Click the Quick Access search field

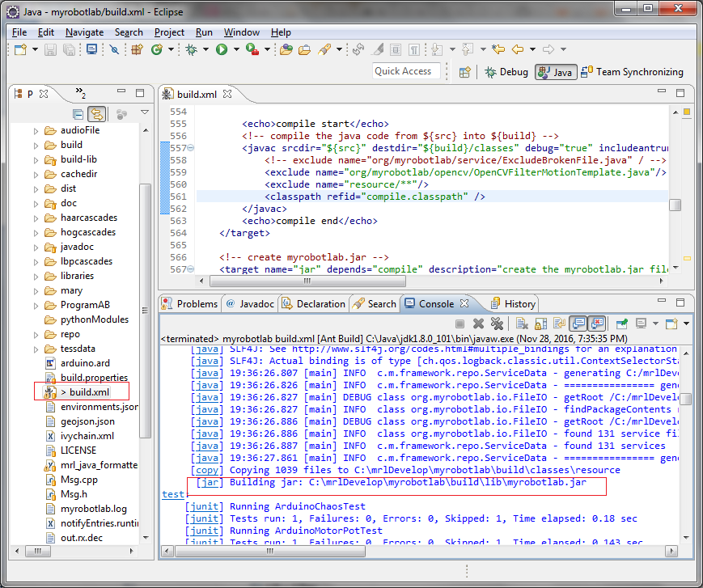(x=406, y=71)
